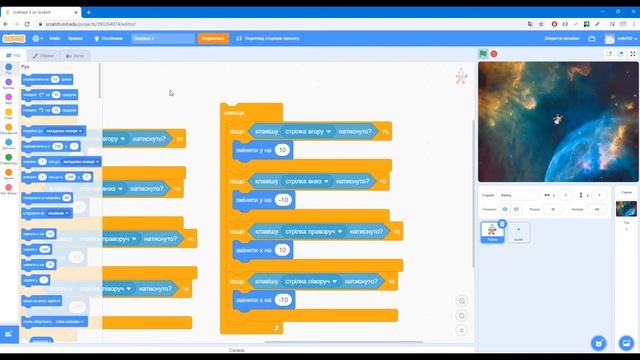
Task: Click value 10 in 'змінити y на' block
Action: [x=282, y=150]
